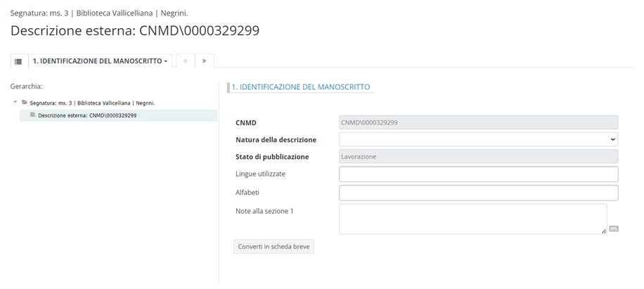Select Descrizione esterna CNMD\0000329299 in hierarchy
Viewport: 644px width, 289px height.
87,115
